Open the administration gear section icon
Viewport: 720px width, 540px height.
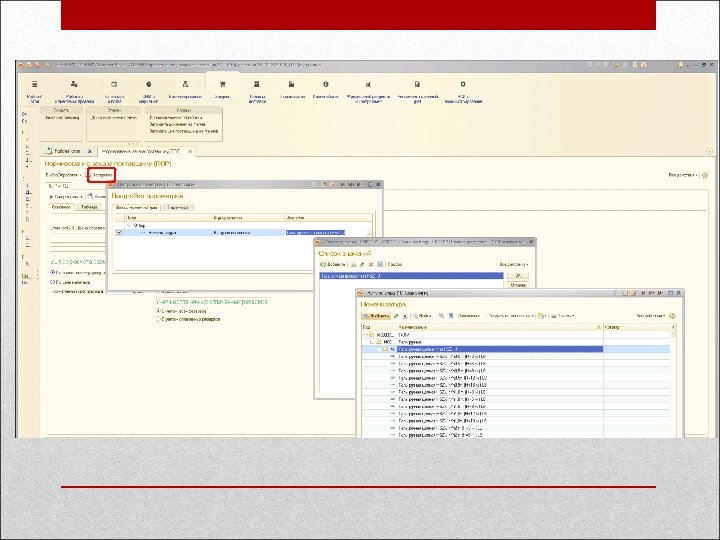463,84
